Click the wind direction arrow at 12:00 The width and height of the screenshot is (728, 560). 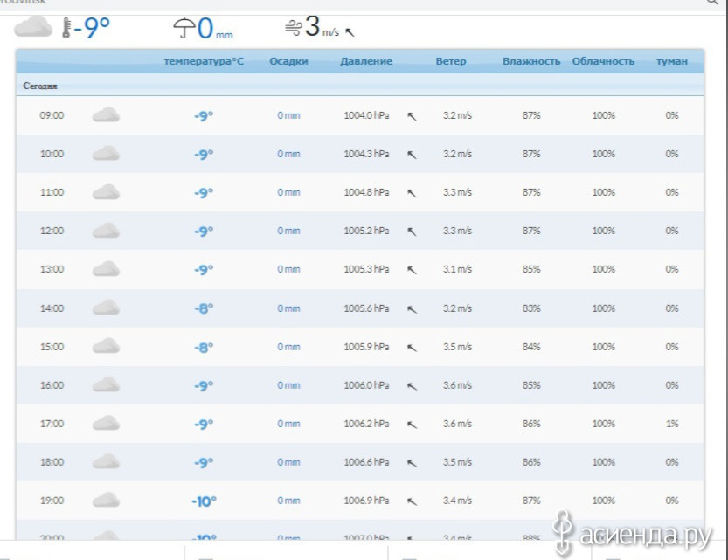[412, 232]
